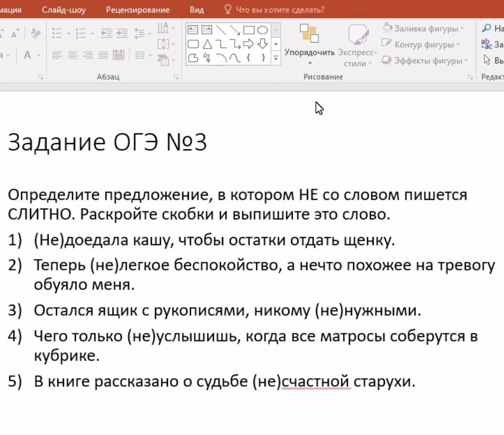
Task: Click the find magnifier icon in Редактирование group
Action: click(487, 28)
